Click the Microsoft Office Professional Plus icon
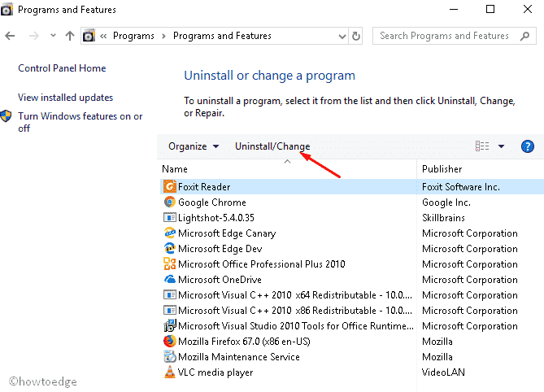The width and height of the screenshot is (544, 392). click(170, 264)
